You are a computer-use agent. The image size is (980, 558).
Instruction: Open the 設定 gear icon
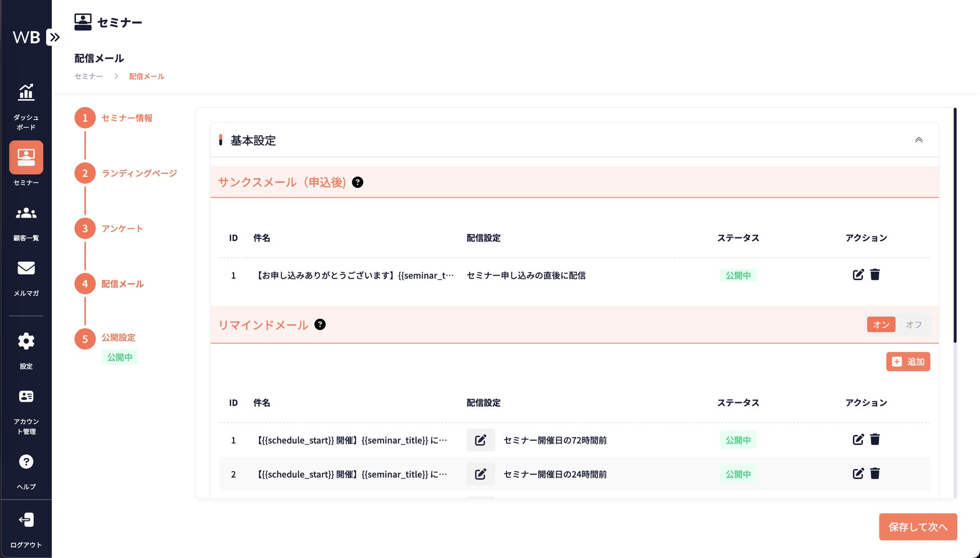pyautogui.click(x=26, y=342)
